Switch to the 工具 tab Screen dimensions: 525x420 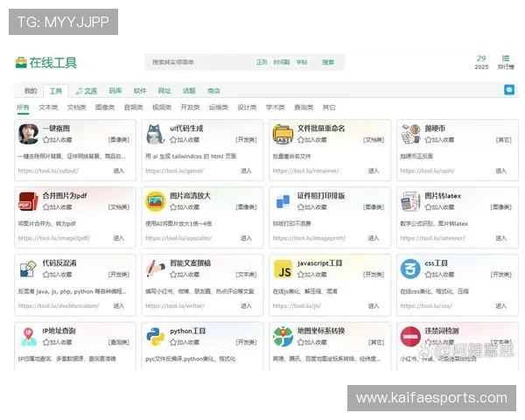pos(56,91)
